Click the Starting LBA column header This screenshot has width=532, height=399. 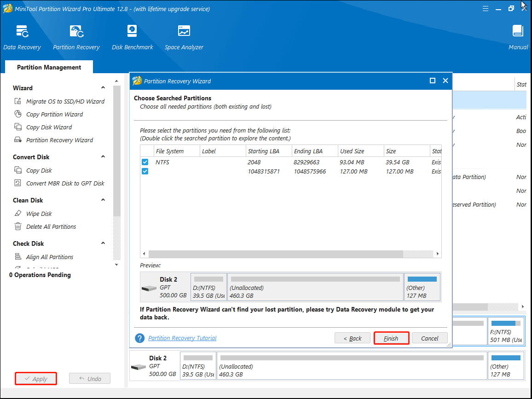[x=269, y=151]
